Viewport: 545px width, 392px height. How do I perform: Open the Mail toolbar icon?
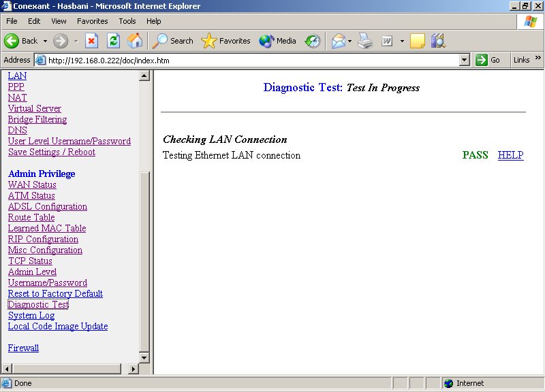coord(339,41)
